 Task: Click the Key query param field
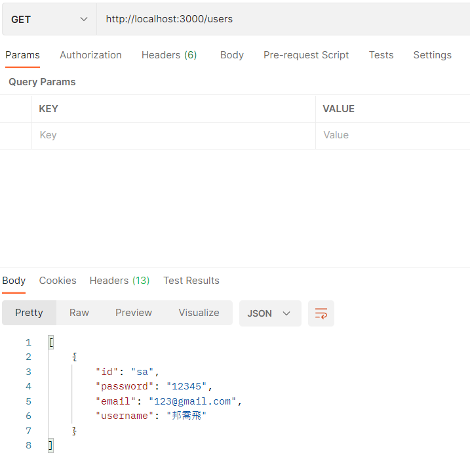point(173,135)
